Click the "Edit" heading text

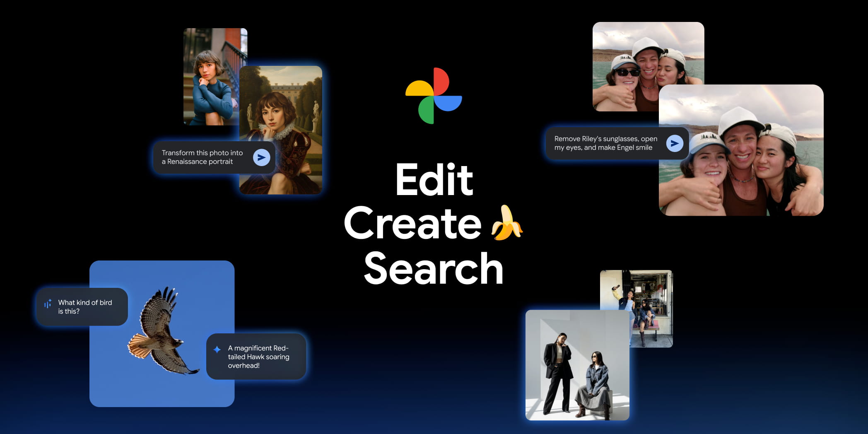coord(434,180)
